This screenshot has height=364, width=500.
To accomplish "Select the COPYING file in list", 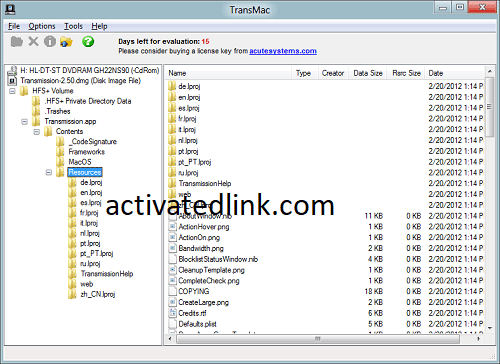I will pyautogui.click(x=194, y=291).
